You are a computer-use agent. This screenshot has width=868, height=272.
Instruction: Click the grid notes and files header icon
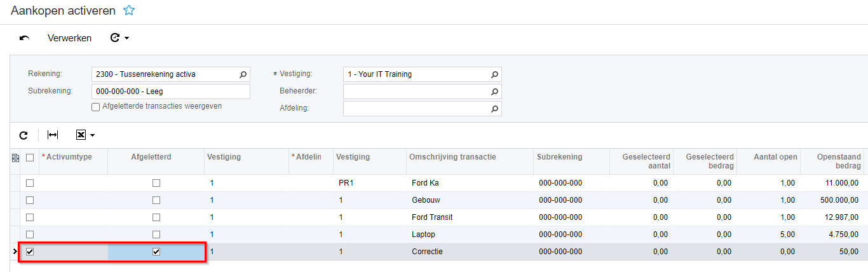16,158
